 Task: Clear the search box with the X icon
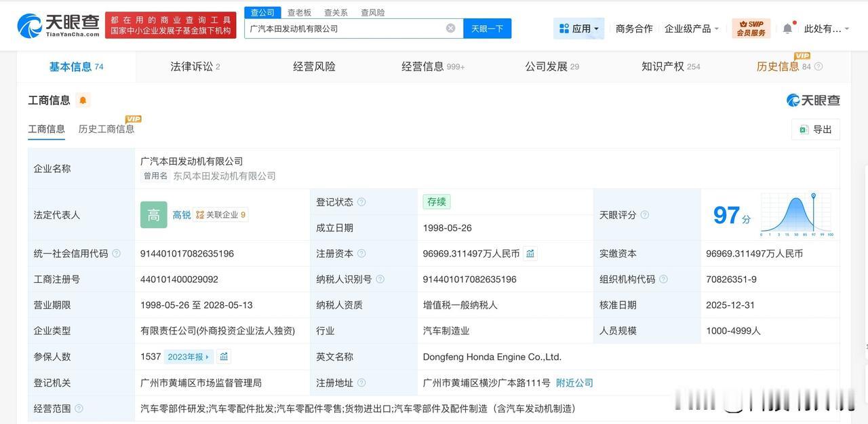click(x=450, y=28)
